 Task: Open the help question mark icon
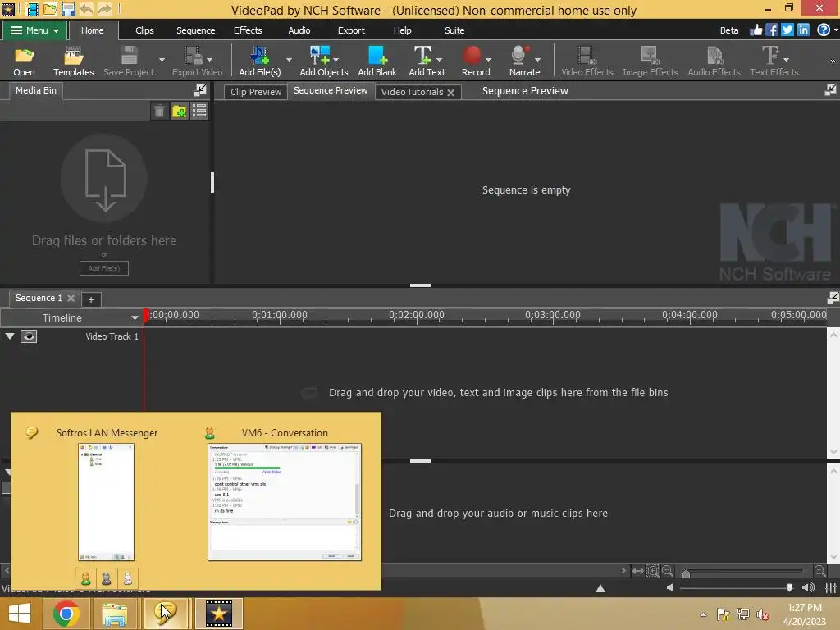point(824,30)
